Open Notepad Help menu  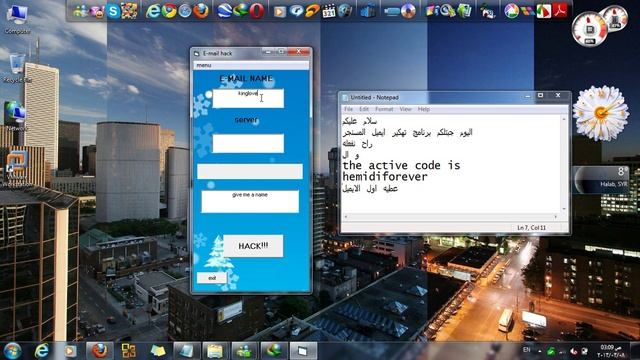coord(423,109)
